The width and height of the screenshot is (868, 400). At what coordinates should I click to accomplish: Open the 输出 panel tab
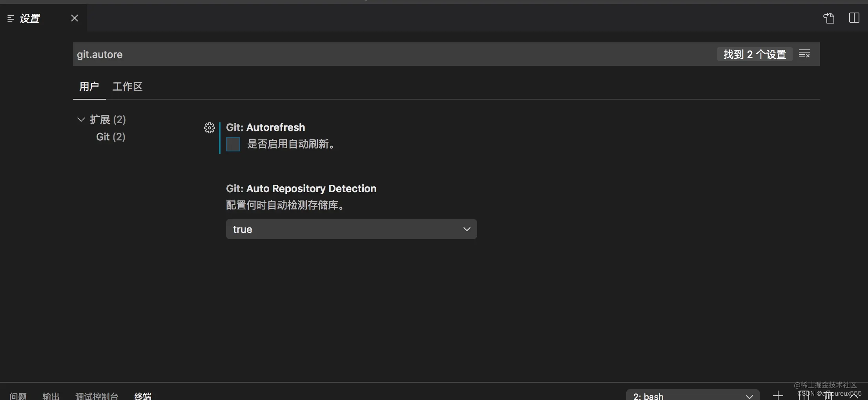click(51, 396)
